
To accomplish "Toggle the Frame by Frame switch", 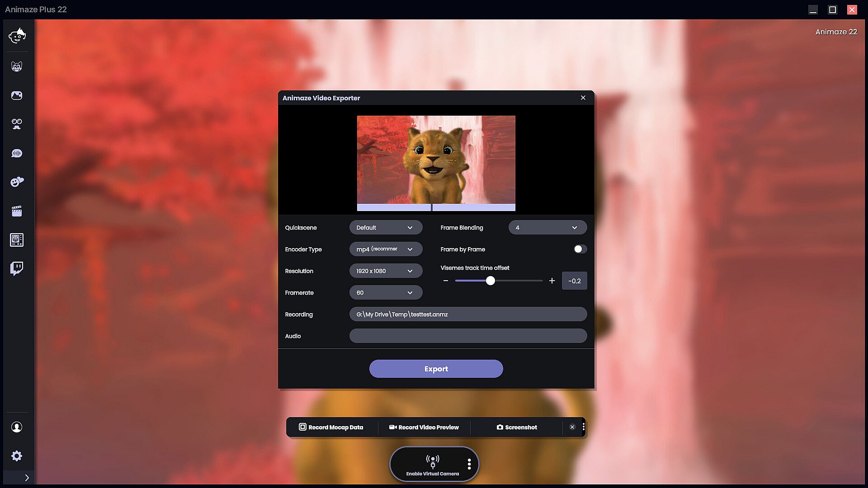I will pos(580,249).
